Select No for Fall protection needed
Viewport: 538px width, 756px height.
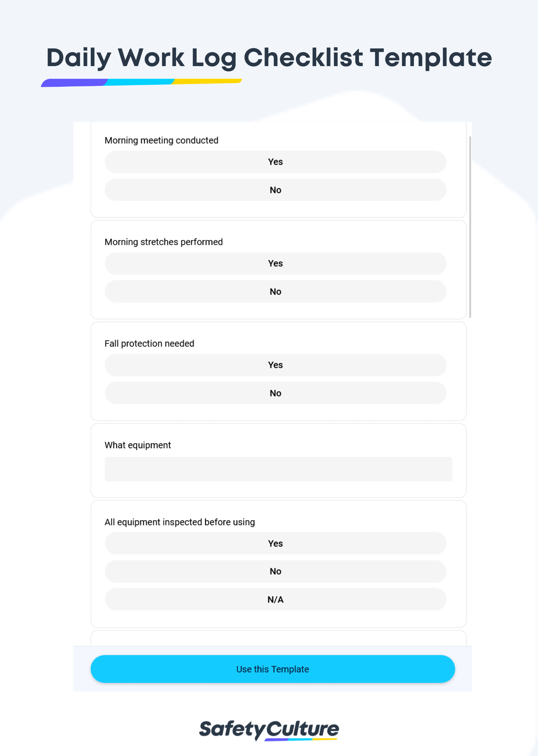pyautogui.click(x=275, y=393)
